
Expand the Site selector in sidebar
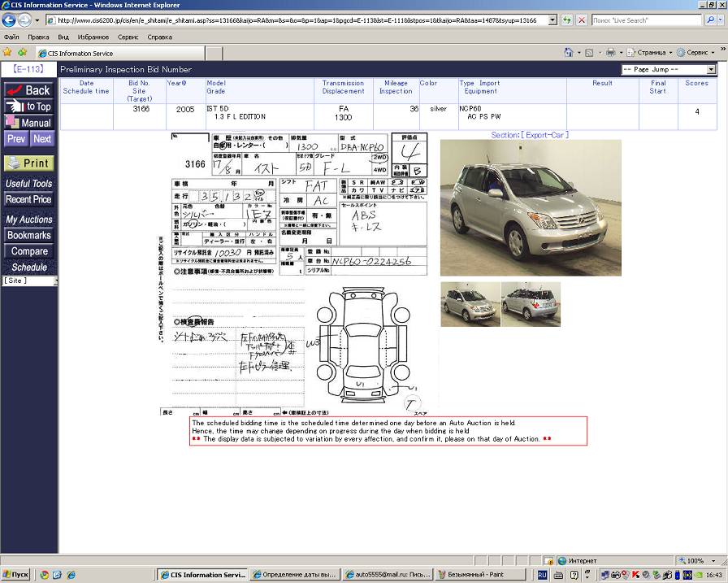coord(29,281)
